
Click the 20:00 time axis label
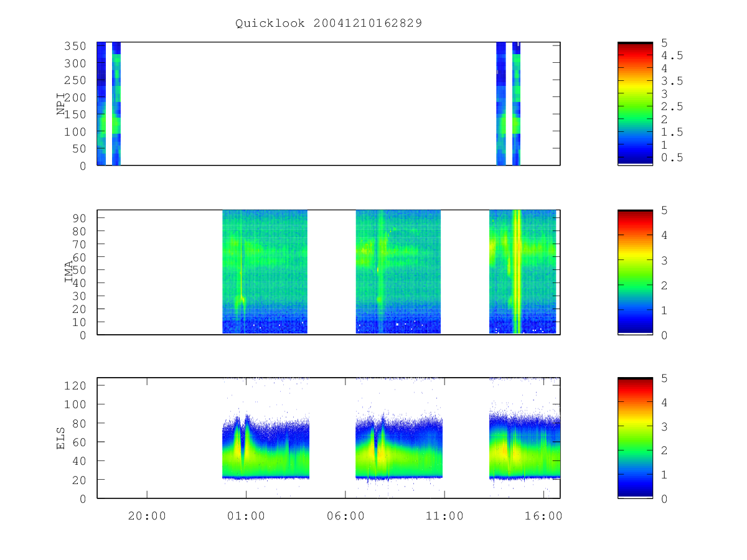click(x=147, y=516)
